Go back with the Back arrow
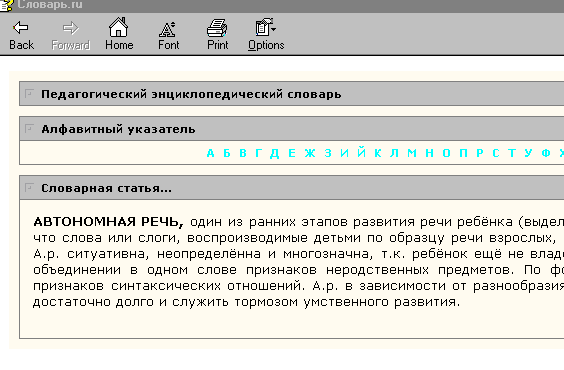This screenshot has width=564, height=370. tap(21, 28)
